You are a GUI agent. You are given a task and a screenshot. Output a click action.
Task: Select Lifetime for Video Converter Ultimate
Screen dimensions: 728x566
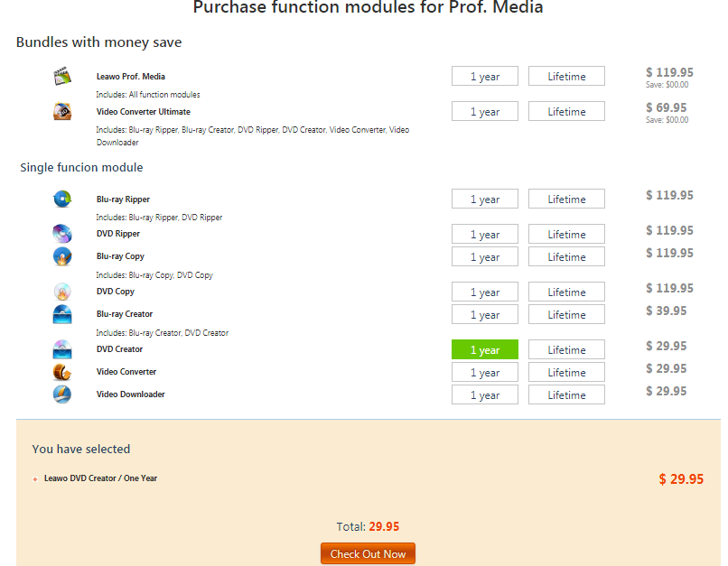point(566,111)
